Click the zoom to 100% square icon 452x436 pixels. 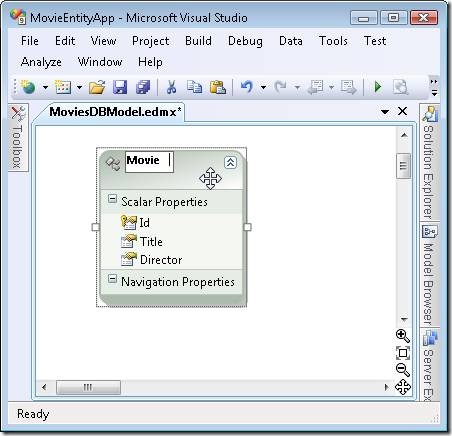(x=403, y=353)
